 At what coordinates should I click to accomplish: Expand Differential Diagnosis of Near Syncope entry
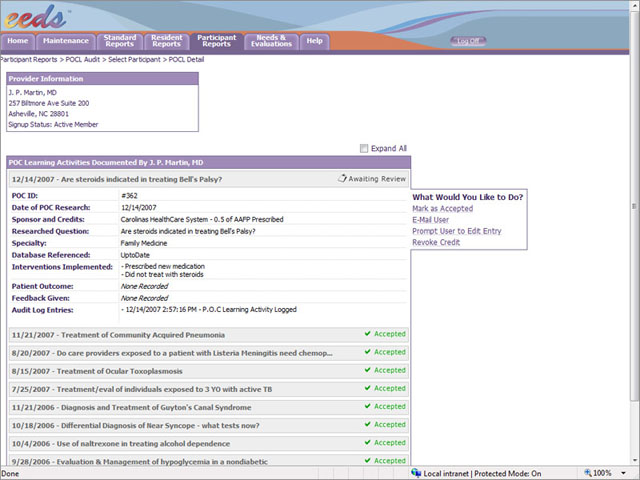[x=209, y=425]
